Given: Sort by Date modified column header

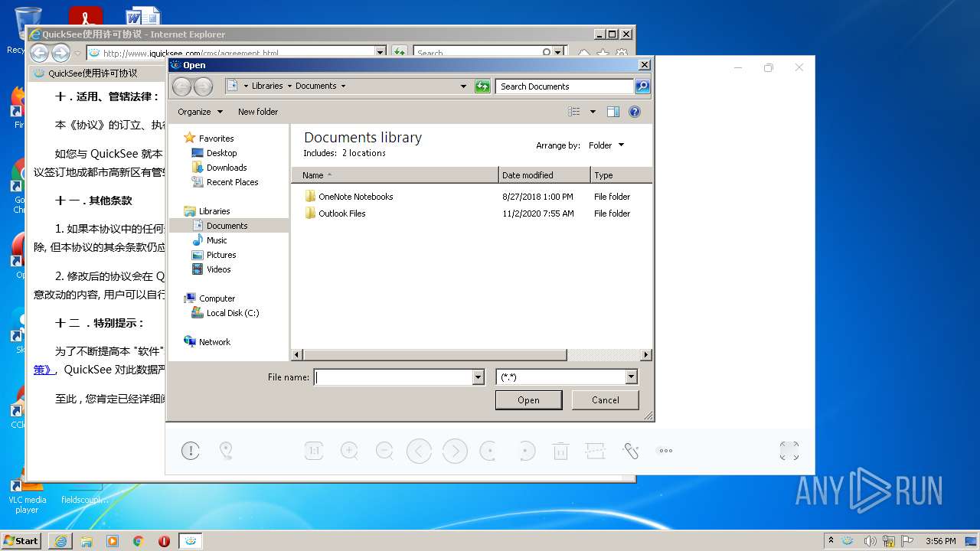Looking at the screenshot, I should (x=544, y=175).
